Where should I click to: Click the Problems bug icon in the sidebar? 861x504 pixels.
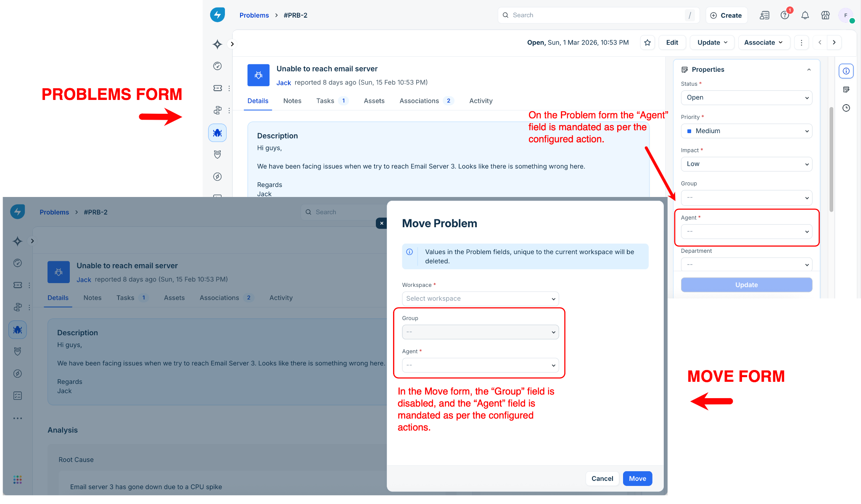click(217, 133)
